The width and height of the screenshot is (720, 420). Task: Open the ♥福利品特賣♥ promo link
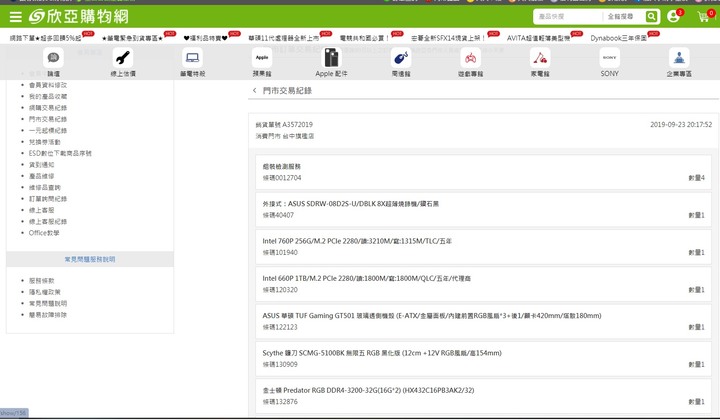point(205,38)
